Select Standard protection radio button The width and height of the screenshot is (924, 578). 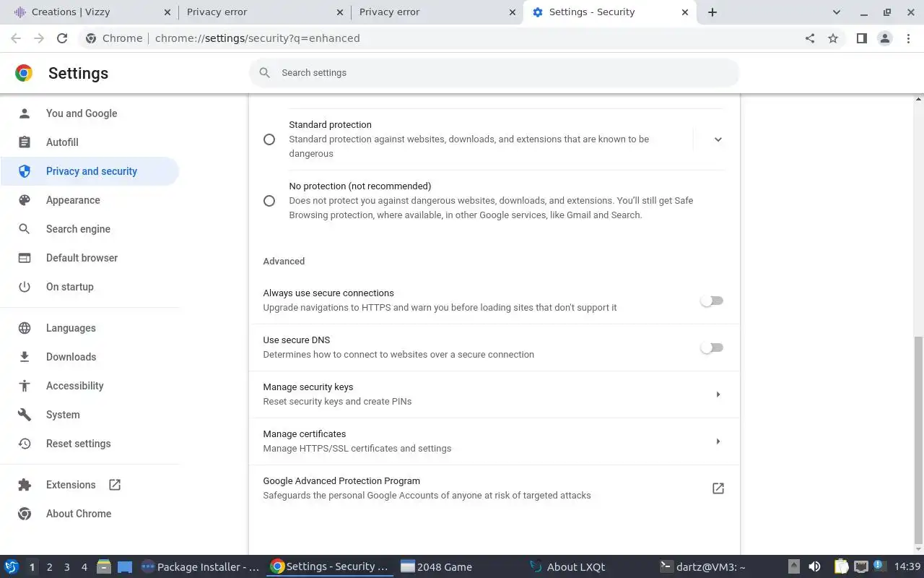point(269,139)
